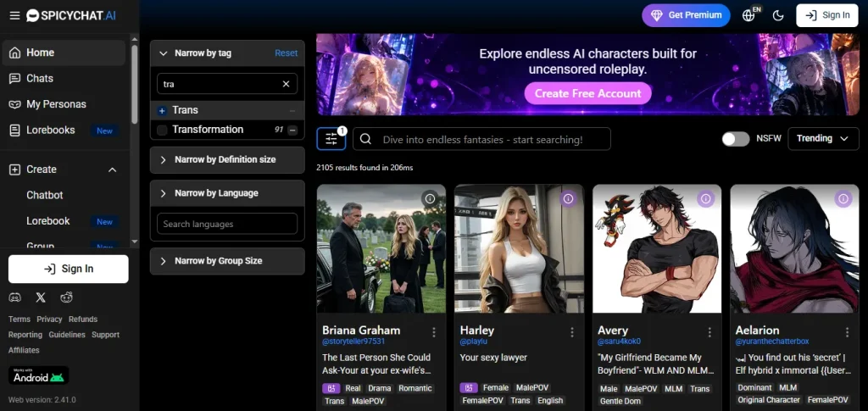Go to Home in the sidebar
868x411 pixels.
click(64, 53)
